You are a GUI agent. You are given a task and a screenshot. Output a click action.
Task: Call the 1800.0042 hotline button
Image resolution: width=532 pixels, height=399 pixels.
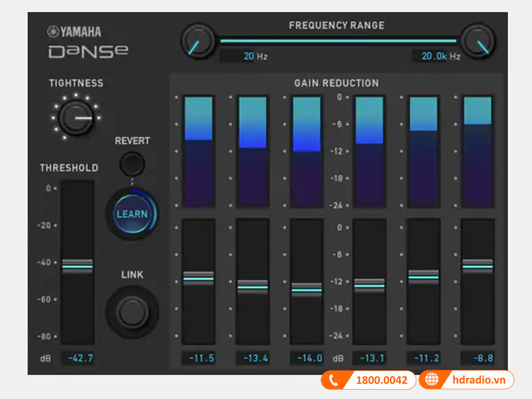point(367,380)
